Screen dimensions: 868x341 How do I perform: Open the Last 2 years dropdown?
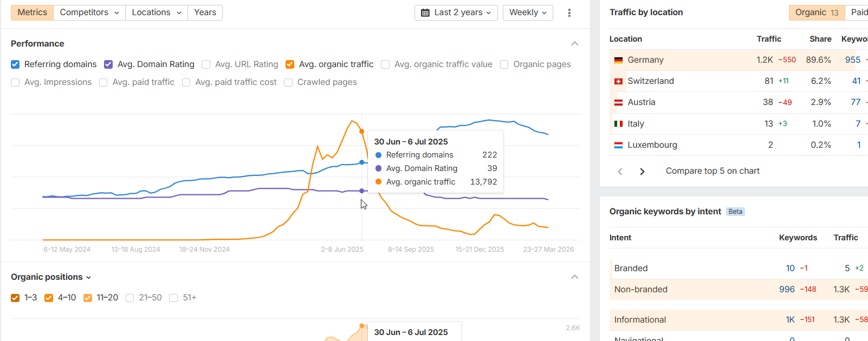[456, 12]
